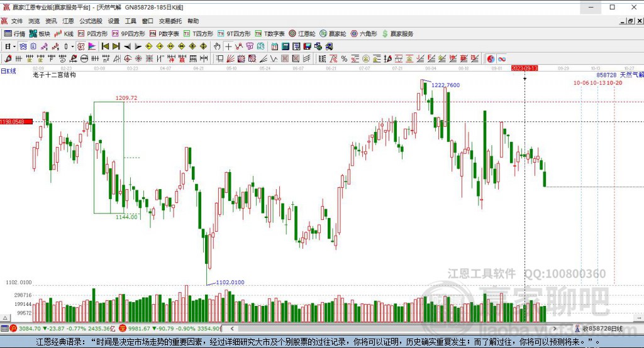The height and width of the screenshot is (348, 644).
Task: Jump to last K-line bar icon
Action: click(116, 46)
